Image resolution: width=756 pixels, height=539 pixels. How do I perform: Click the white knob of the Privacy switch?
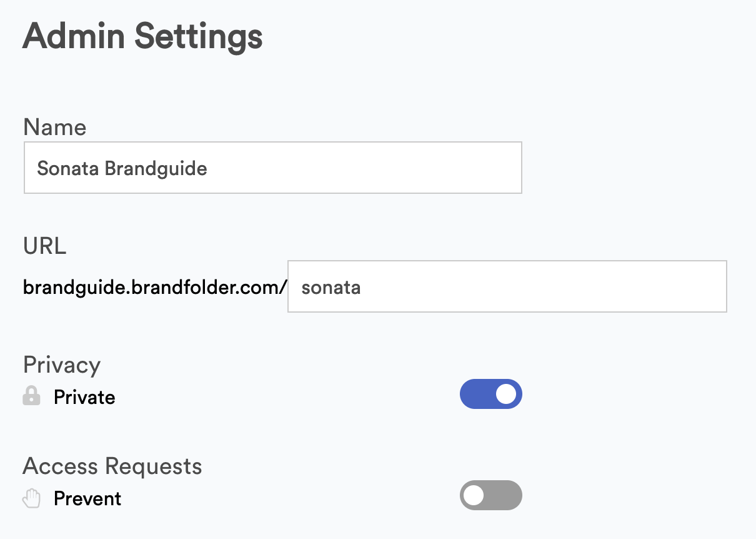pyautogui.click(x=505, y=394)
